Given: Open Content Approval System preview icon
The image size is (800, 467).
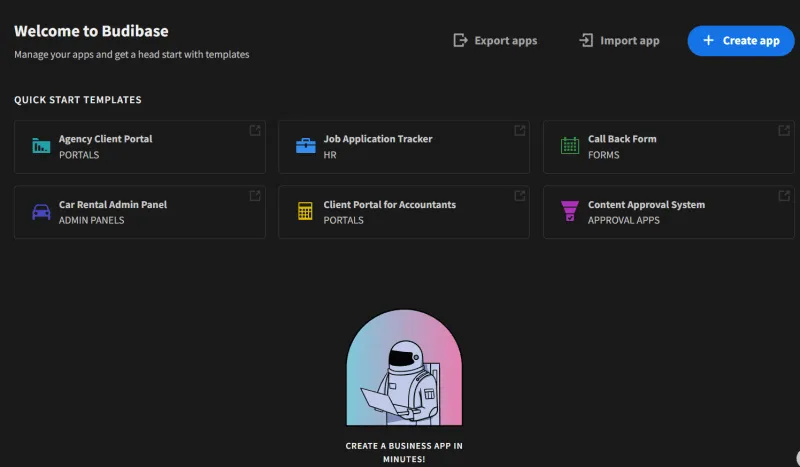Looking at the screenshot, I should click(x=784, y=195).
